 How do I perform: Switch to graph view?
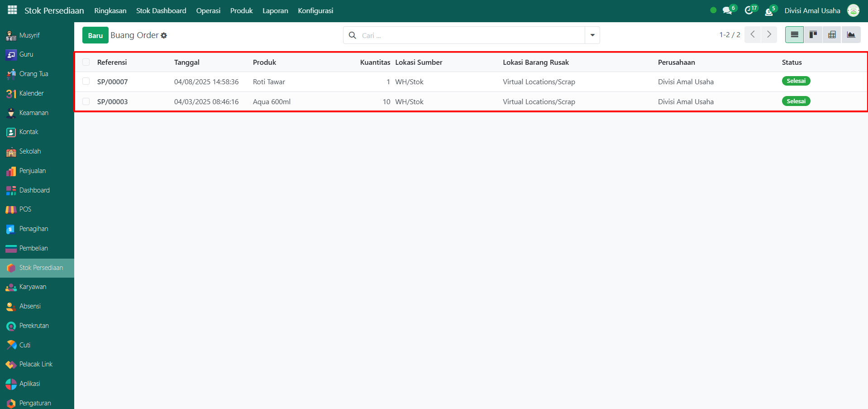tap(851, 35)
